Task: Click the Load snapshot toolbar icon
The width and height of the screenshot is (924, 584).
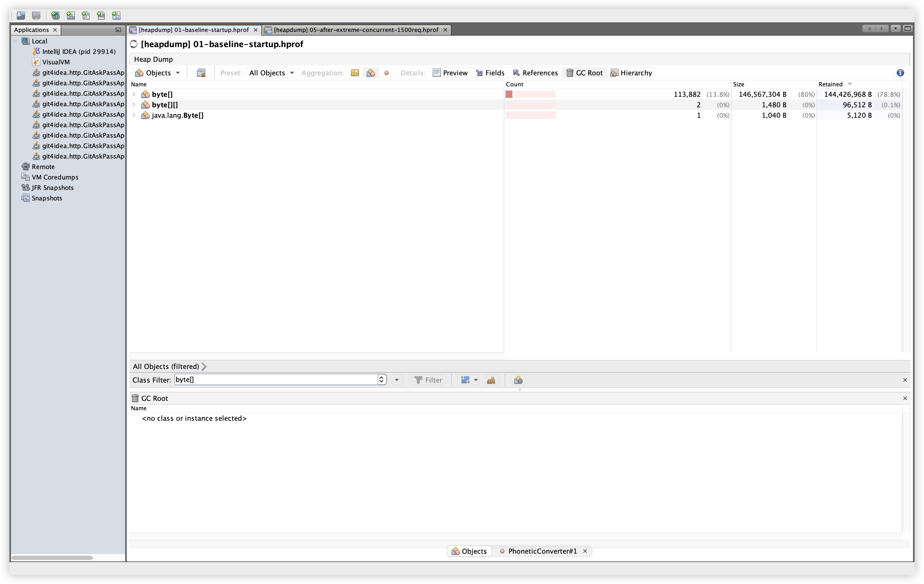Action: (x=21, y=15)
